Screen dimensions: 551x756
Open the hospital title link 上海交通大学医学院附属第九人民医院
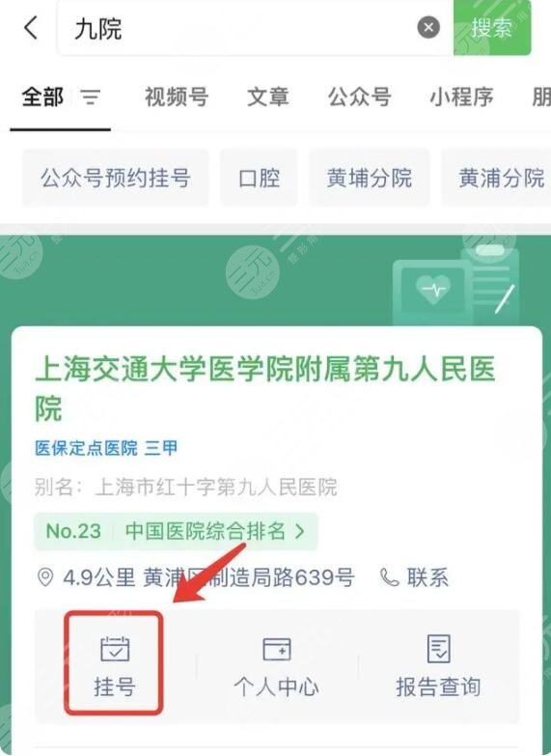pos(265,388)
